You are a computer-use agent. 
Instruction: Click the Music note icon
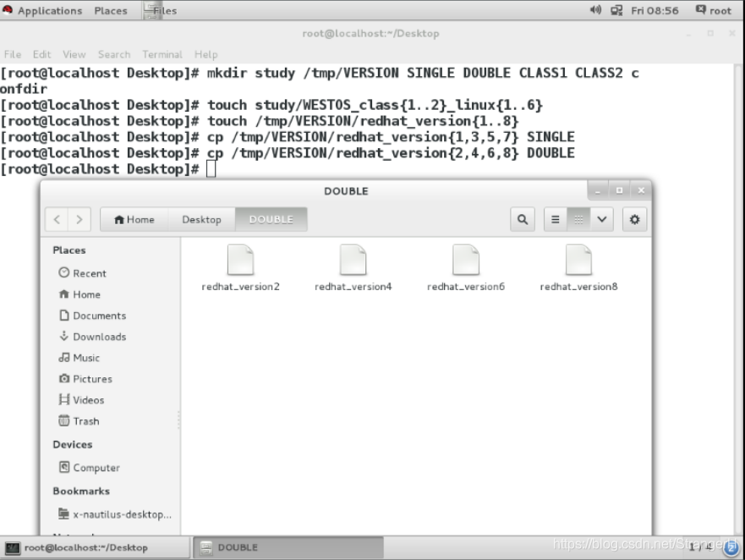pos(63,358)
